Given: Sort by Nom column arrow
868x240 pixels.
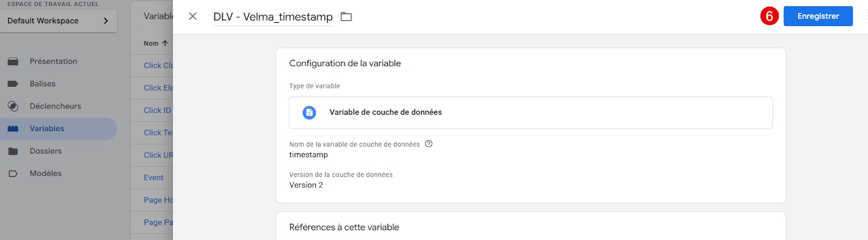Looking at the screenshot, I should tap(165, 43).
